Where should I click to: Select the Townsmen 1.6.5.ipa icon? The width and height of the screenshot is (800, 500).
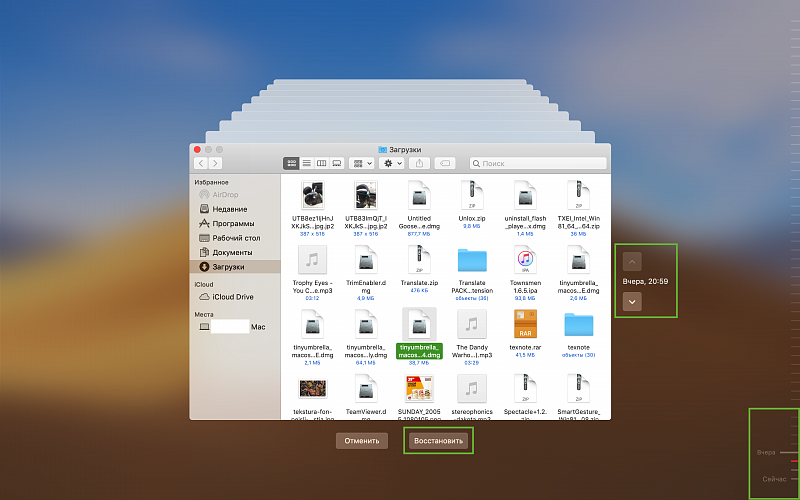525,260
